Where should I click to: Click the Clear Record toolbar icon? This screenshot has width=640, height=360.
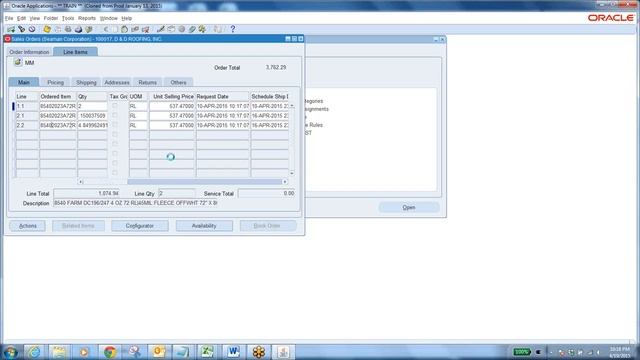[135, 29]
